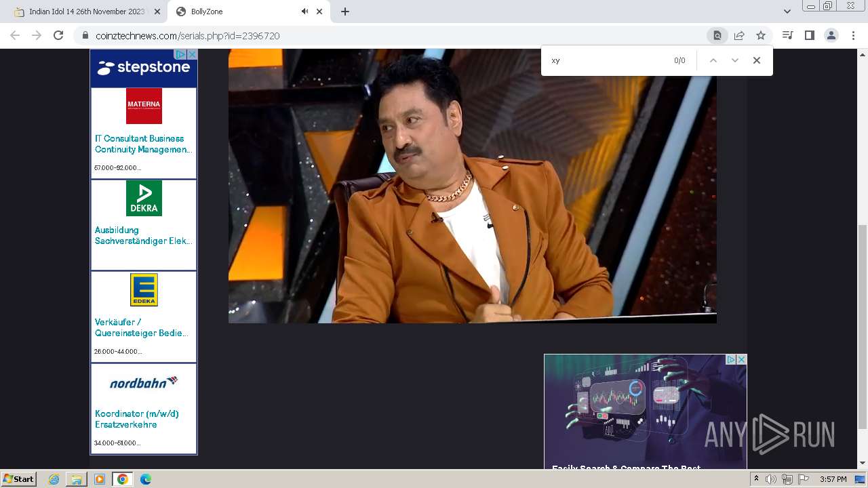
Task: Close the stepstone sidebar ad
Action: (192, 54)
